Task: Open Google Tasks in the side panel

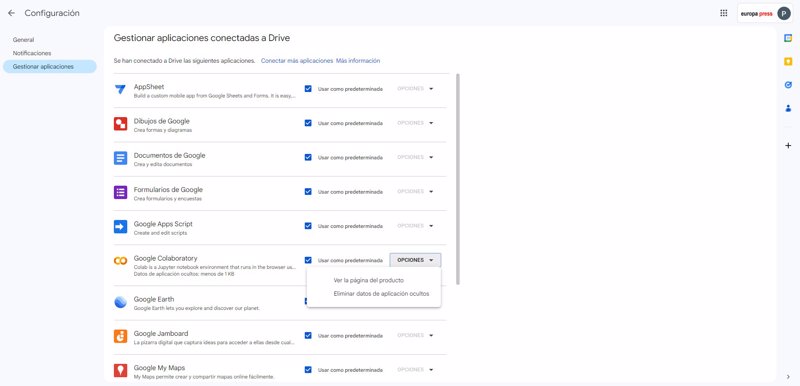Action: coord(788,85)
